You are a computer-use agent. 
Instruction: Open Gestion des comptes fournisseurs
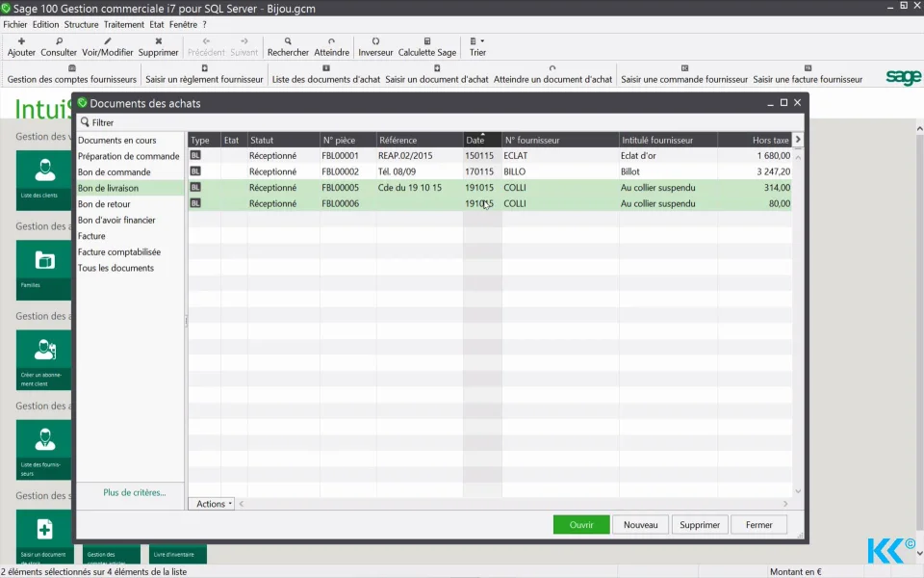[72, 74]
